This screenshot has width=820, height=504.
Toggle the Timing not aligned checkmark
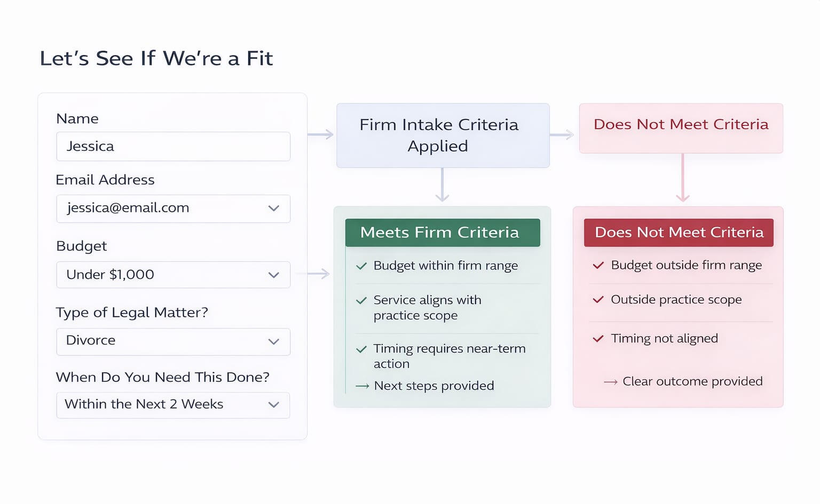click(x=598, y=339)
